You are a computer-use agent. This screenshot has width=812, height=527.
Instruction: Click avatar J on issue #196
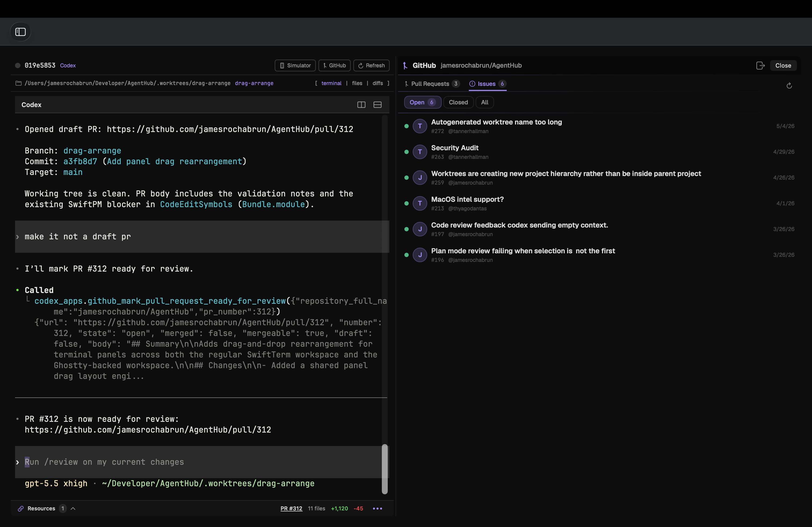pyautogui.click(x=420, y=255)
